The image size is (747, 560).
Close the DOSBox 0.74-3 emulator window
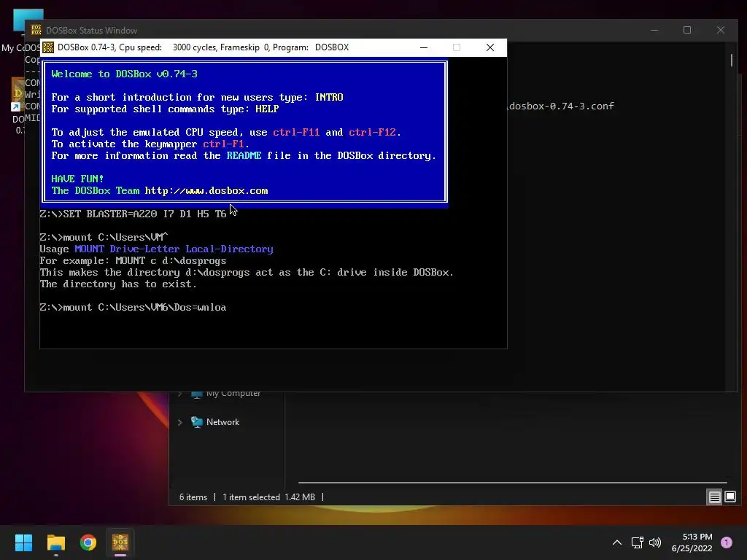pos(489,47)
